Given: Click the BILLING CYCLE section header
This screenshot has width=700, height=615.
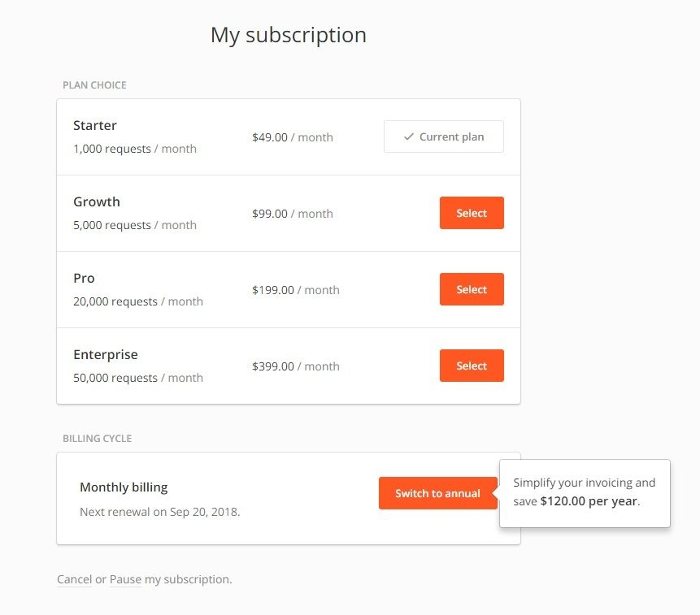Looking at the screenshot, I should click(97, 438).
